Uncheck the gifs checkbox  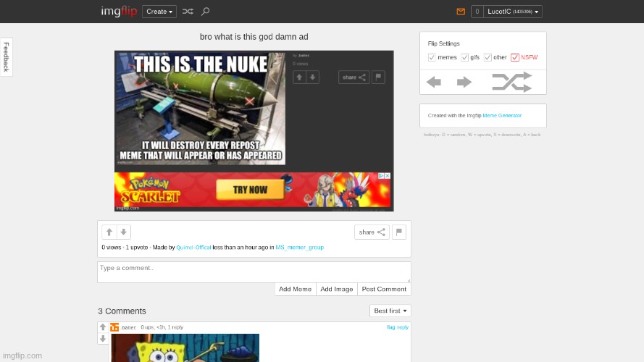click(464, 57)
